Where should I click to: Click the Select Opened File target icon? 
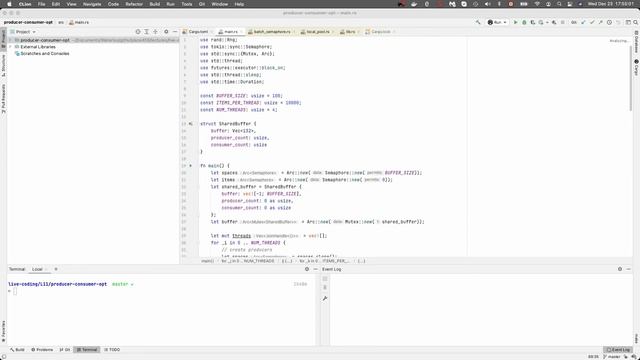(138, 31)
